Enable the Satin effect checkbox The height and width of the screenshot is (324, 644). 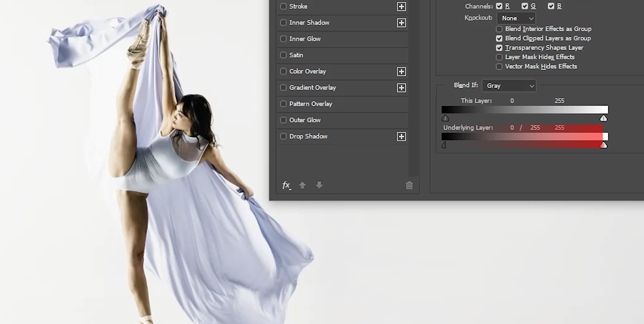pos(283,55)
